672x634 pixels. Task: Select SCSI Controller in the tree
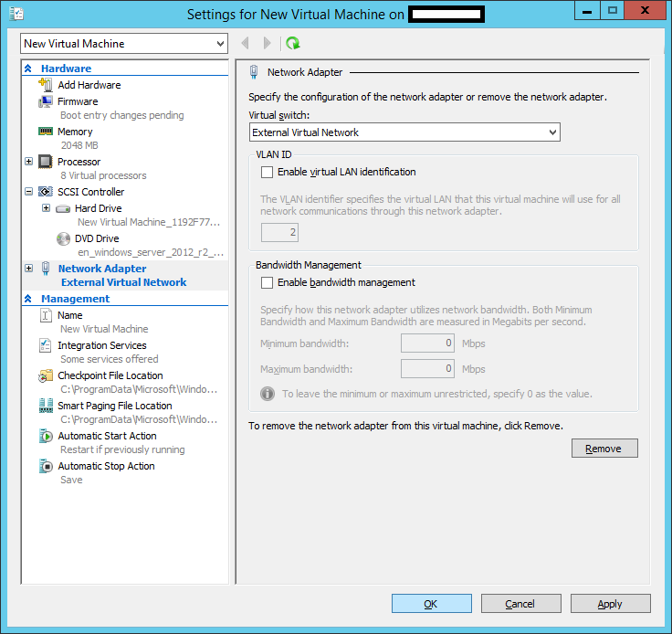point(91,192)
